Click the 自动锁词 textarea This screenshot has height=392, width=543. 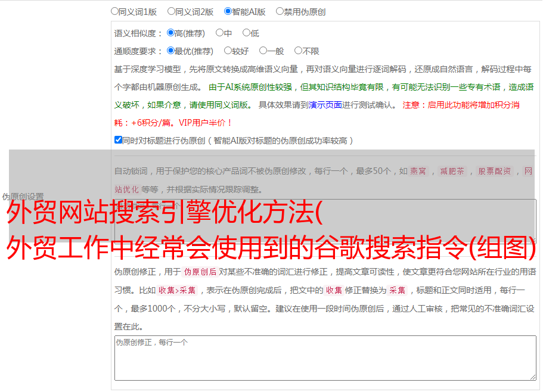tap(325, 221)
